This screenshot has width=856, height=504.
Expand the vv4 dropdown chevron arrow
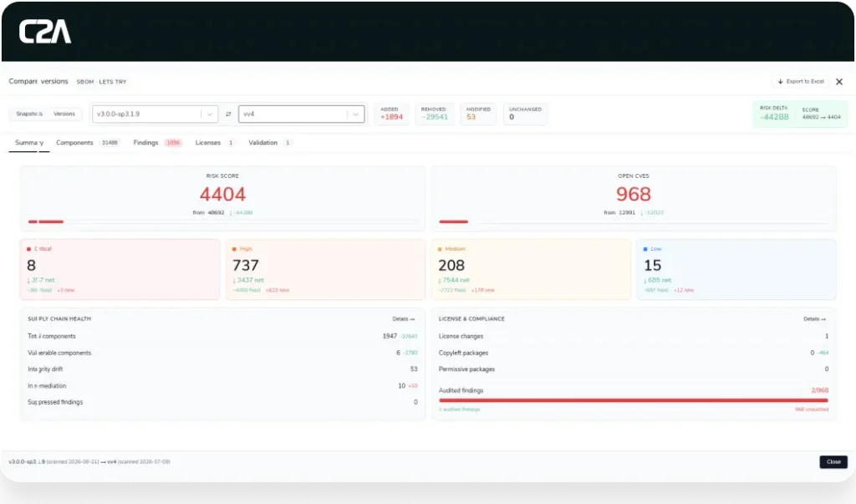(x=355, y=115)
